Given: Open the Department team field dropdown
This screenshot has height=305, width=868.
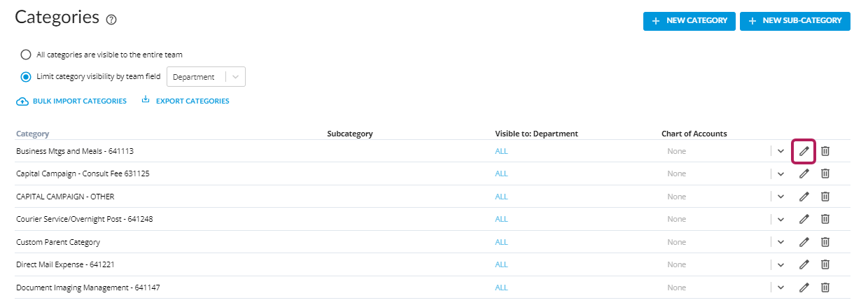Looking at the screenshot, I should click(x=206, y=77).
